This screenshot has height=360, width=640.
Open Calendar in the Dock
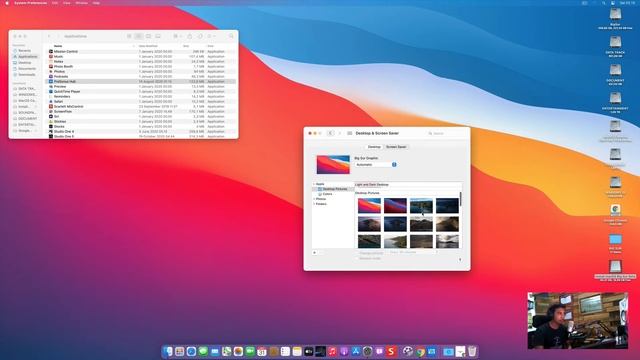(262, 351)
